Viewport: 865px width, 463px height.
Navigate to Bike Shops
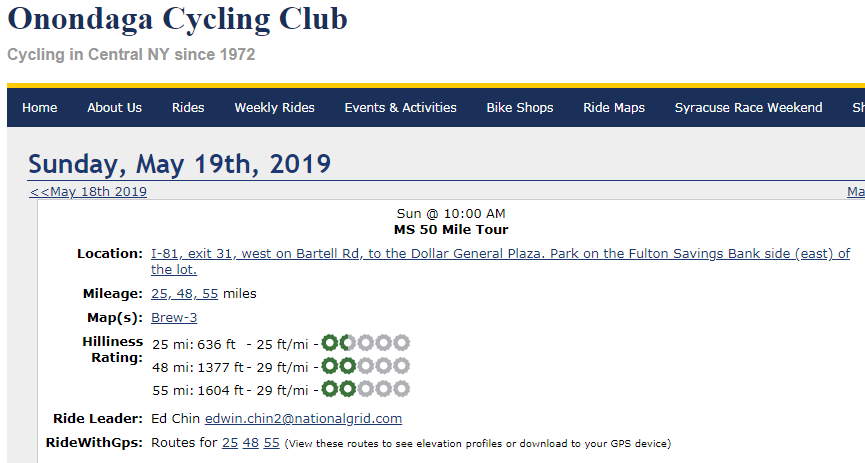[520, 107]
